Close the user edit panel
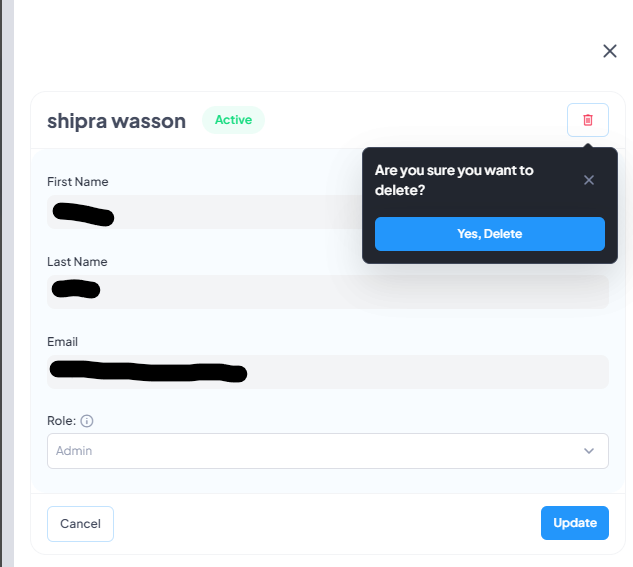Screen dimensions: 633x567 click(x=610, y=51)
